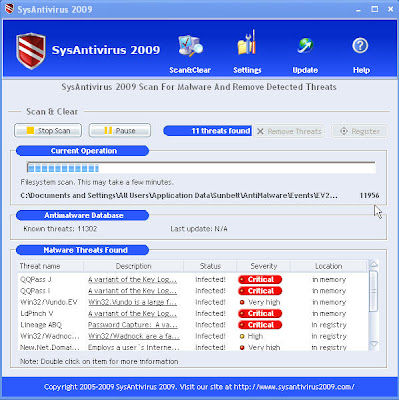Select the QQPass I threat row
The height and width of the screenshot is (400, 399).
193,291
